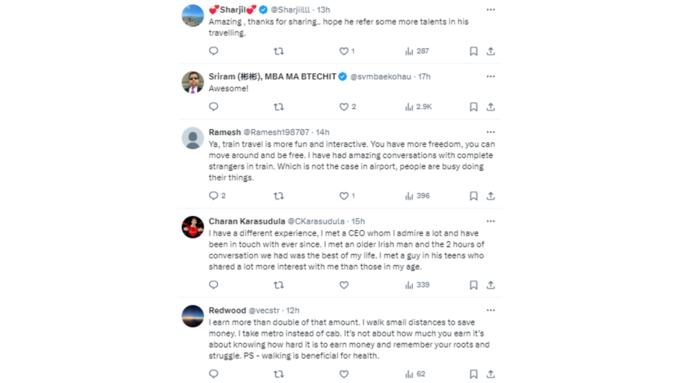The height and width of the screenshot is (383, 680).
Task: Open the @svmbaekohau profile handle
Action: coord(380,77)
